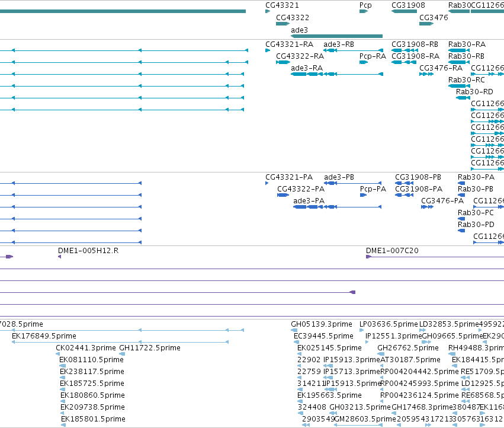This screenshot has width=504, height=428.
Task: Select the CG3476 gene label
Action: [434, 17]
